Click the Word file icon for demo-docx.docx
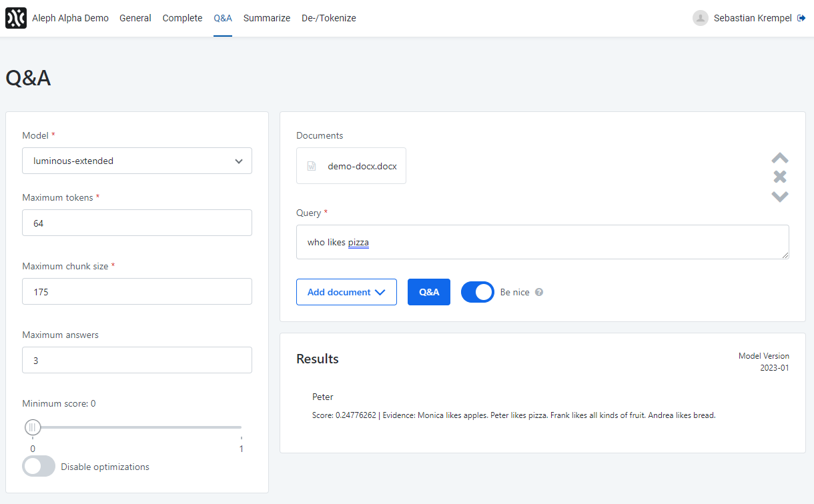Screen dimensions: 814x504 coord(312,166)
